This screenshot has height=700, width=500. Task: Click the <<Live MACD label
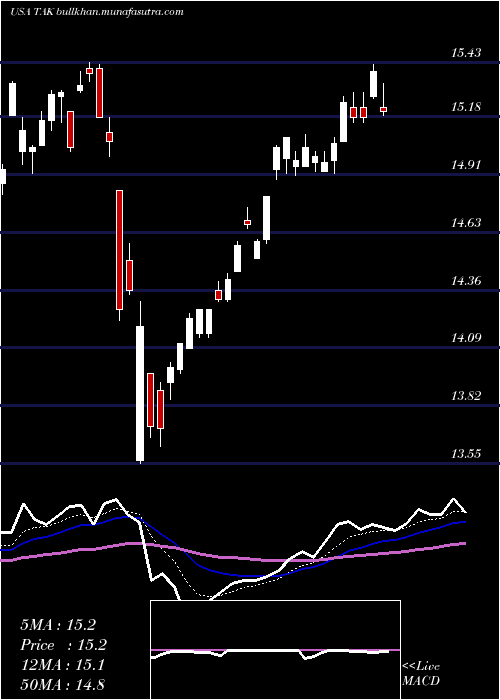[x=421, y=673]
